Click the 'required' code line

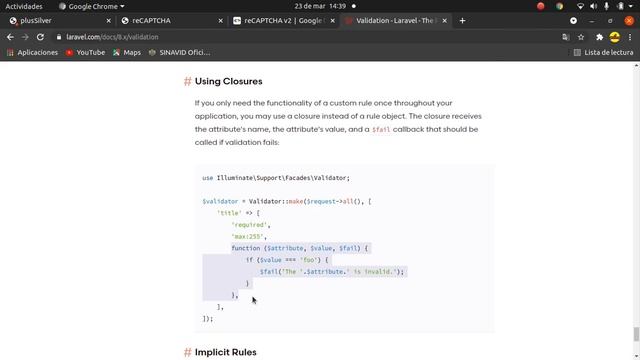point(251,225)
